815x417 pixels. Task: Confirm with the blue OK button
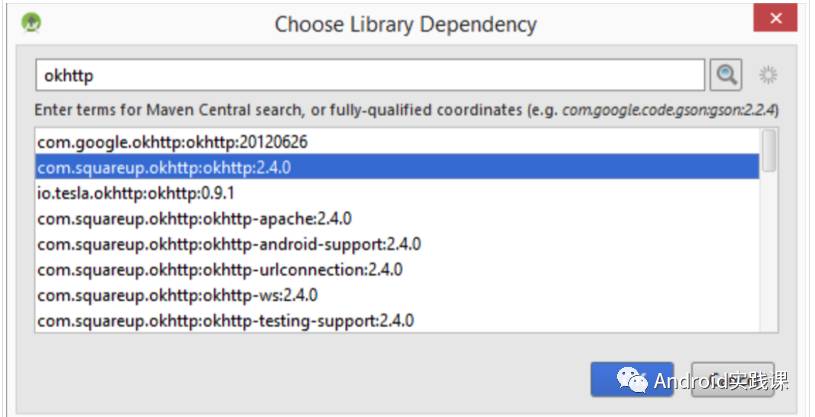click(632, 380)
